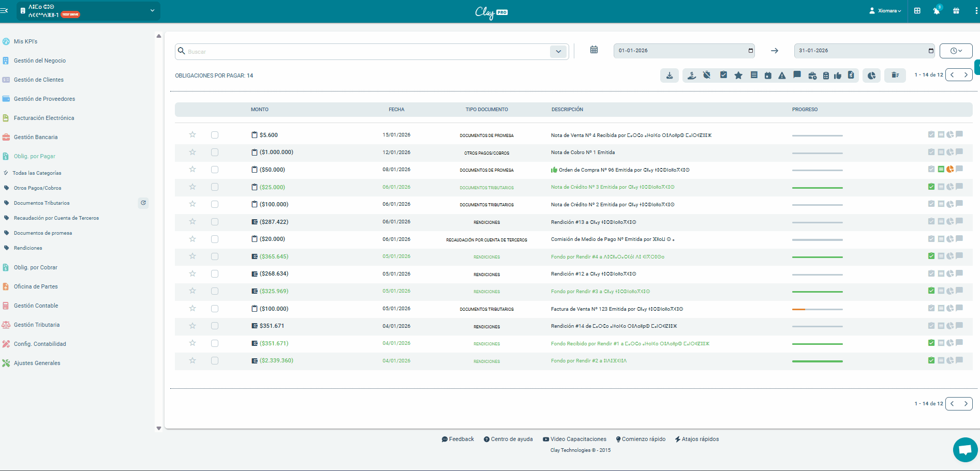The height and width of the screenshot is (471, 980).
Task: Click the Feedback link in footer
Action: click(458, 439)
